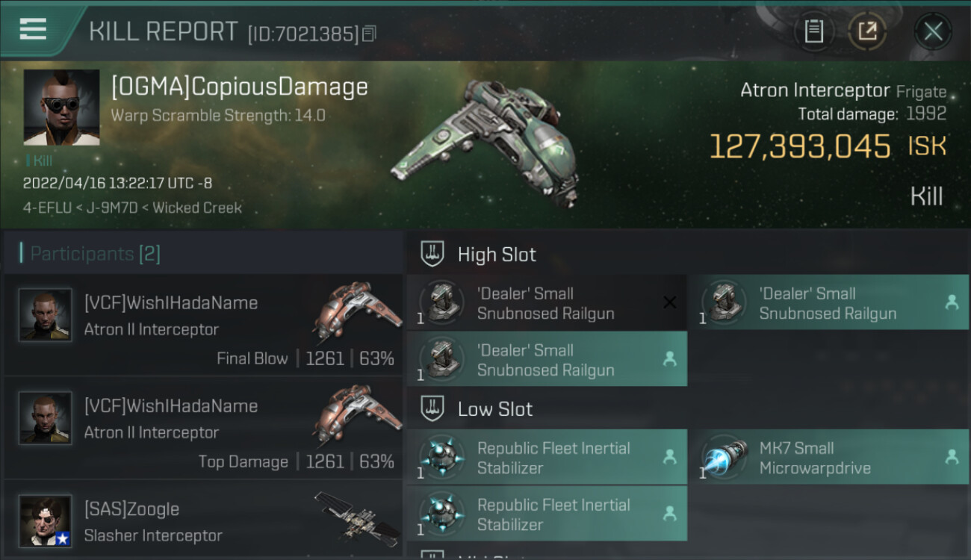
Task: Click the Slasher Interceptor ship thumbnail
Action: click(x=357, y=518)
